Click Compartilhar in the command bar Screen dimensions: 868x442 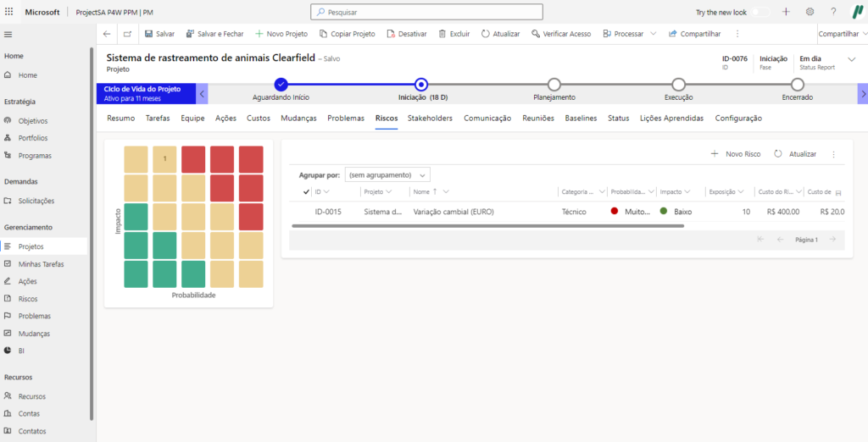click(695, 34)
